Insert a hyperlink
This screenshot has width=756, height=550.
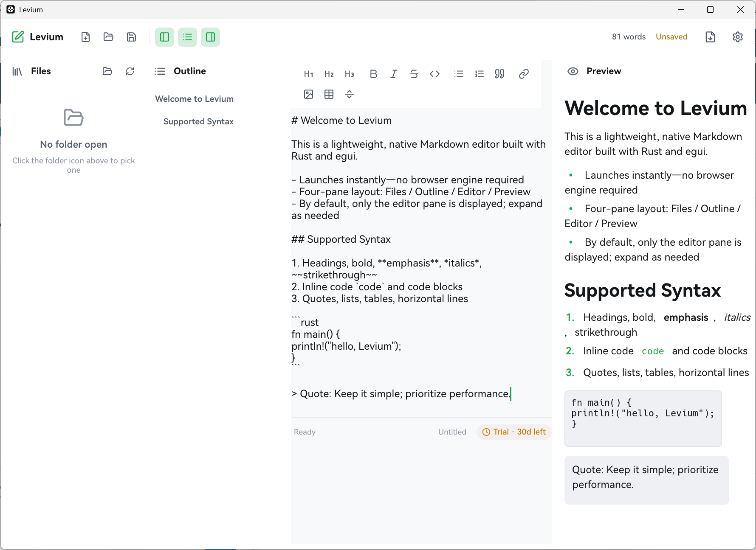click(524, 74)
